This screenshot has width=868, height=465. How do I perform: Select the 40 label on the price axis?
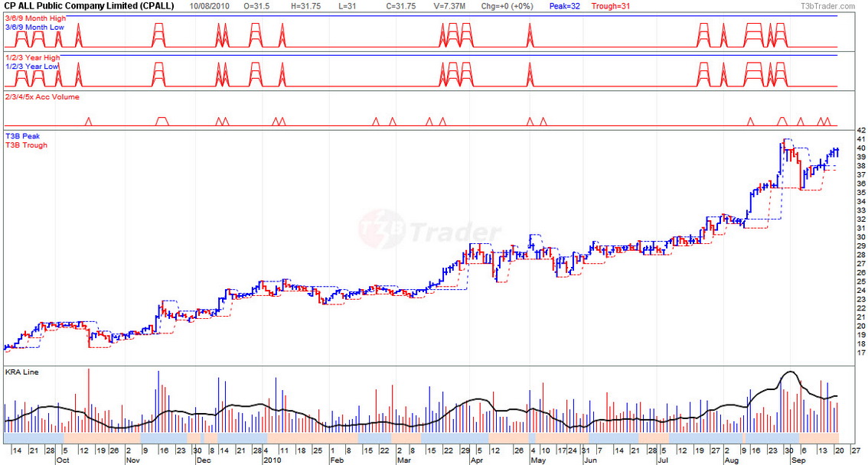(x=861, y=148)
